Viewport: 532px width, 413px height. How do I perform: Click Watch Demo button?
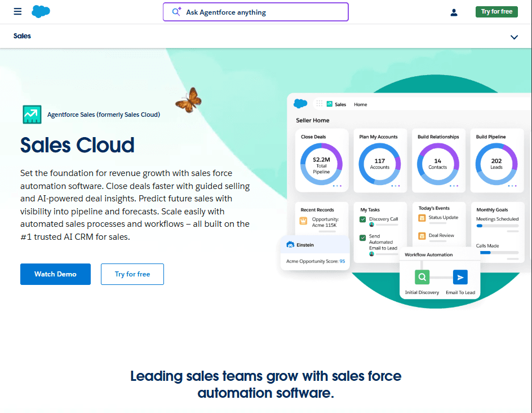pyautogui.click(x=55, y=274)
